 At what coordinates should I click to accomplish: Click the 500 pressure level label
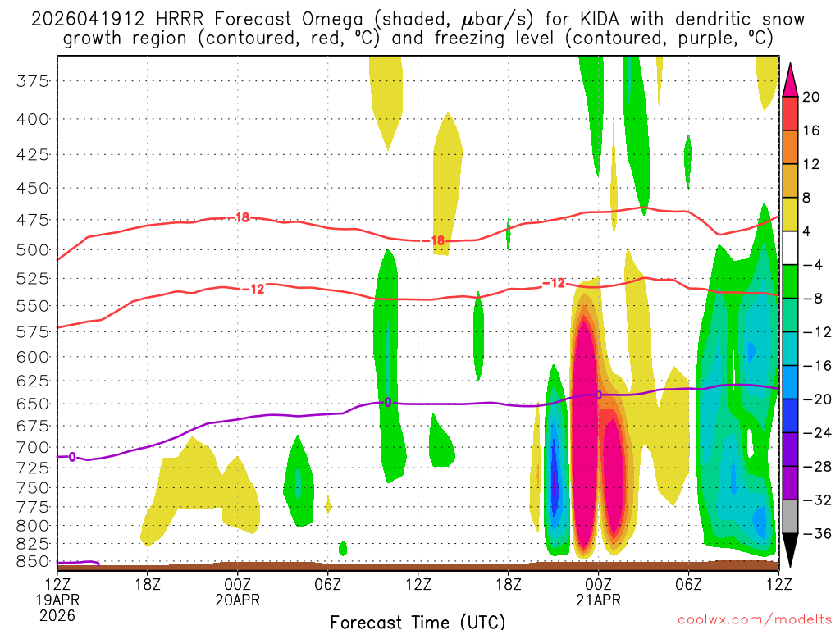tap(32, 250)
